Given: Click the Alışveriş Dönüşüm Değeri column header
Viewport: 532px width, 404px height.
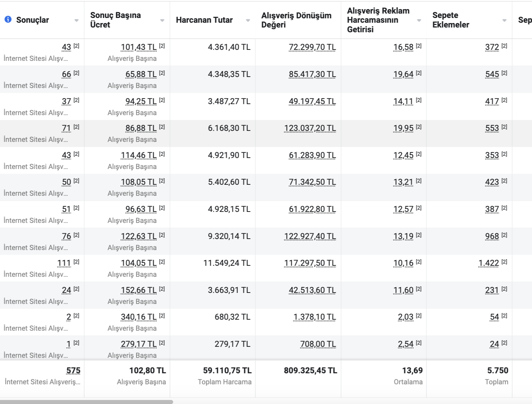Looking at the screenshot, I should point(296,20).
